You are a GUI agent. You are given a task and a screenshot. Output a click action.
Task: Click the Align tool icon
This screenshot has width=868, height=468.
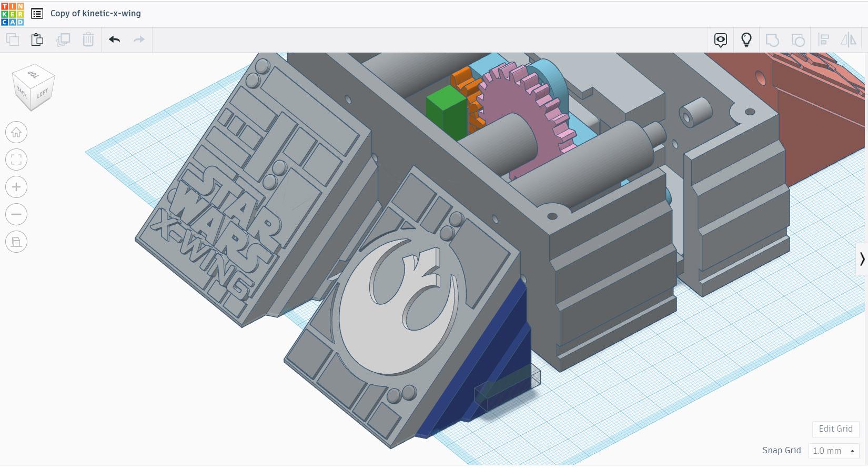click(824, 40)
